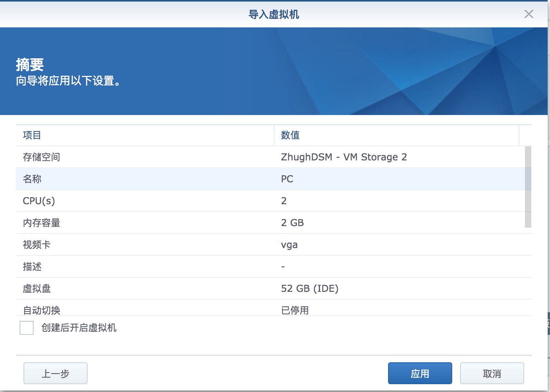Click the 摘要 heading
Screen dimensions: 550x392
coord(30,65)
